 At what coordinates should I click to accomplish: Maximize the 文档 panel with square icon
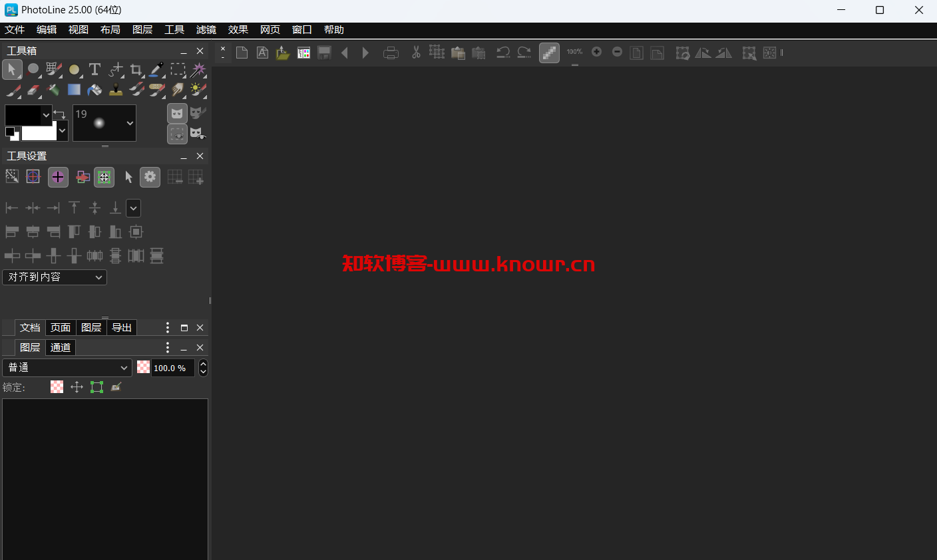click(x=184, y=328)
